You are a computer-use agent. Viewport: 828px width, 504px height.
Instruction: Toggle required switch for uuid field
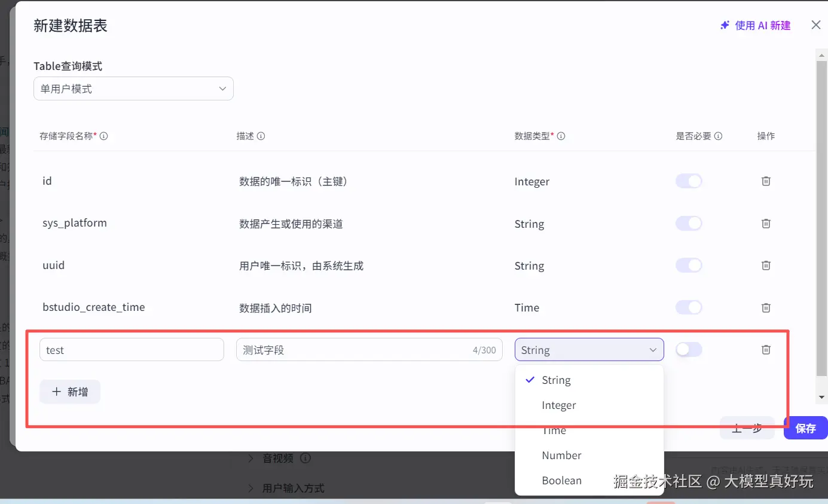[x=689, y=265]
